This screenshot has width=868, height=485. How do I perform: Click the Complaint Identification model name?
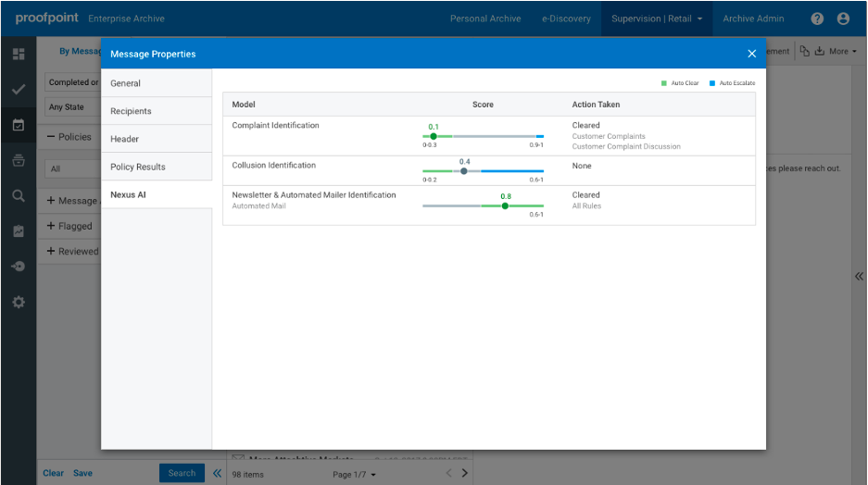(275, 126)
